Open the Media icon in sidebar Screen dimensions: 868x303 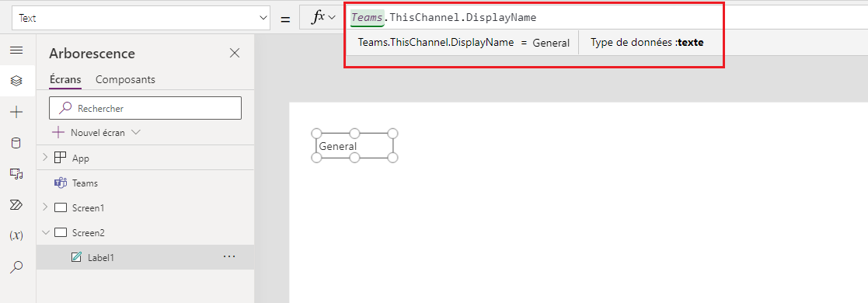(x=16, y=174)
